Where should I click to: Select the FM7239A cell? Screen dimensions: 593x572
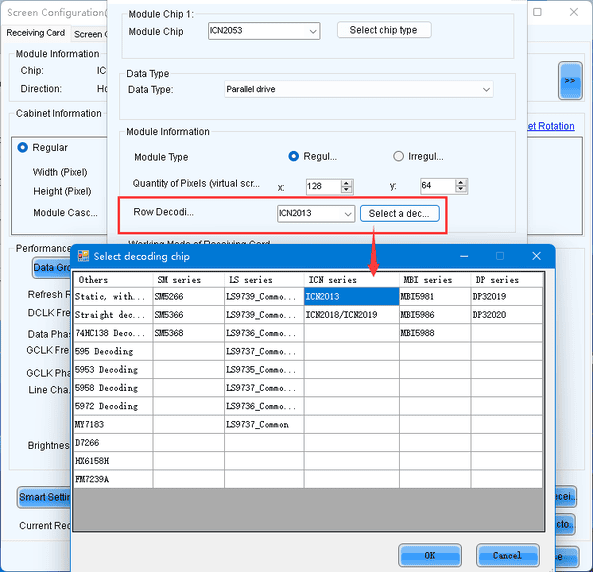113,479
